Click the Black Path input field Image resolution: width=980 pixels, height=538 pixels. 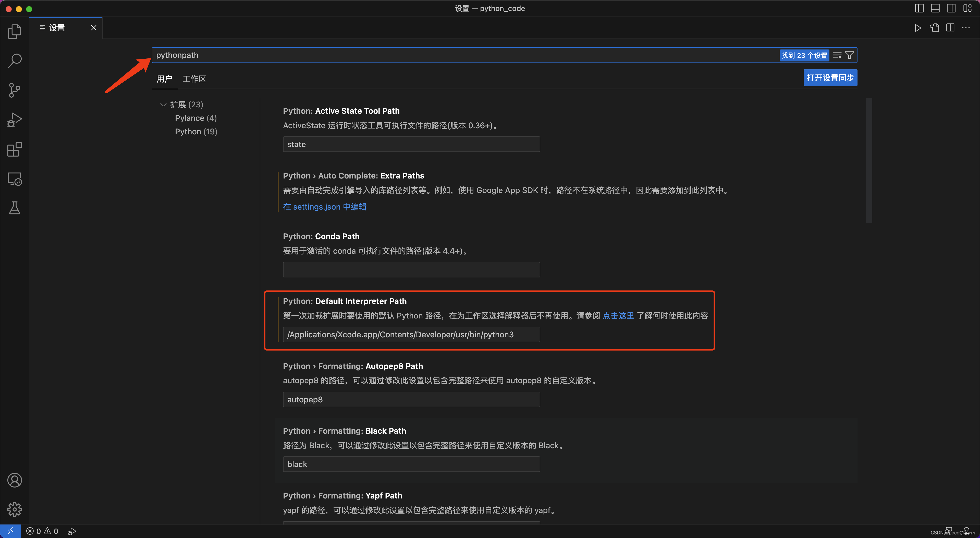coord(411,464)
